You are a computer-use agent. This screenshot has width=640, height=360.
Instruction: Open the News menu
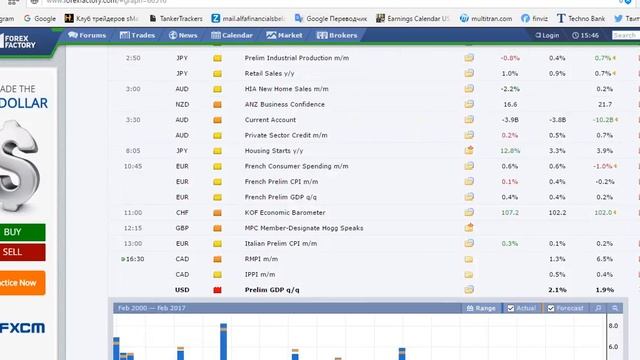click(x=183, y=36)
